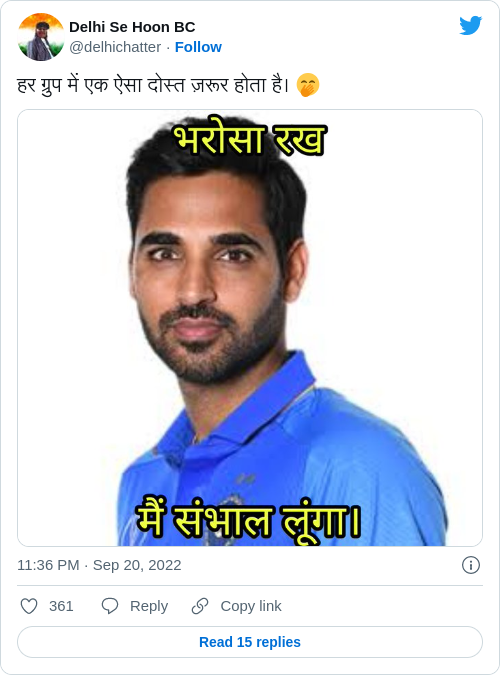Click the chain link icon

coord(200,606)
